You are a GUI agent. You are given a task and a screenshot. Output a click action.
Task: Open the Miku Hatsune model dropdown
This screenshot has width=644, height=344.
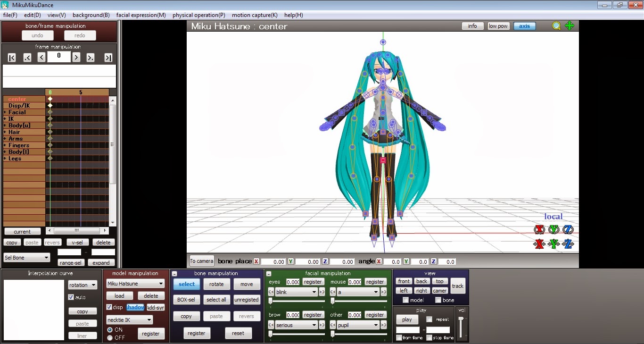(x=135, y=283)
